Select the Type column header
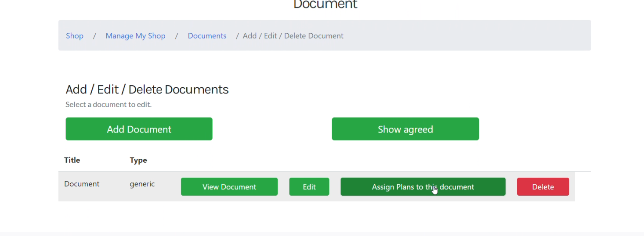The width and height of the screenshot is (644, 236). click(x=138, y=160)
